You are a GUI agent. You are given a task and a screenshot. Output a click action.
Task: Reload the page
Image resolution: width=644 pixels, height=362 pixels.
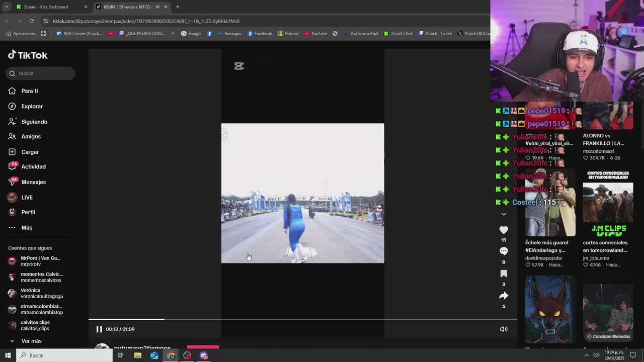(x=31, y=21)
